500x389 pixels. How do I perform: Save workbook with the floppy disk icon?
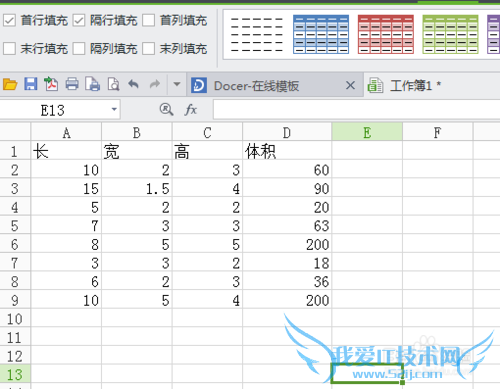click(x=31, y=84)
